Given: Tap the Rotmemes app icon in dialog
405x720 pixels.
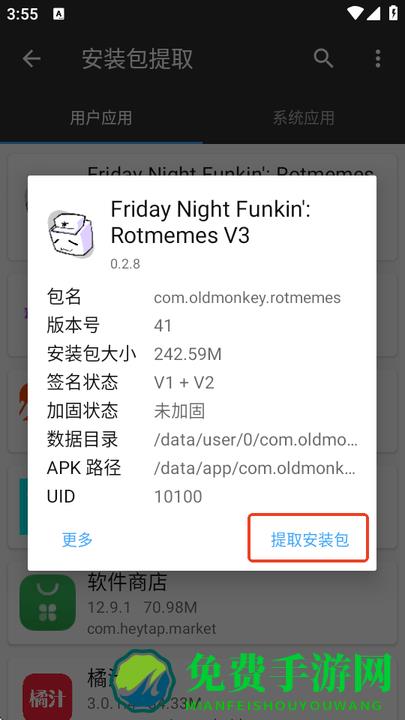Looking at the screenshot, I should click(70, 234).
